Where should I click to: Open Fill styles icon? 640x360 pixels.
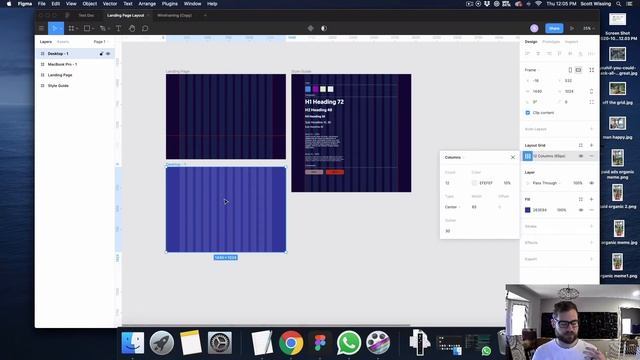[x=580, y=199]
